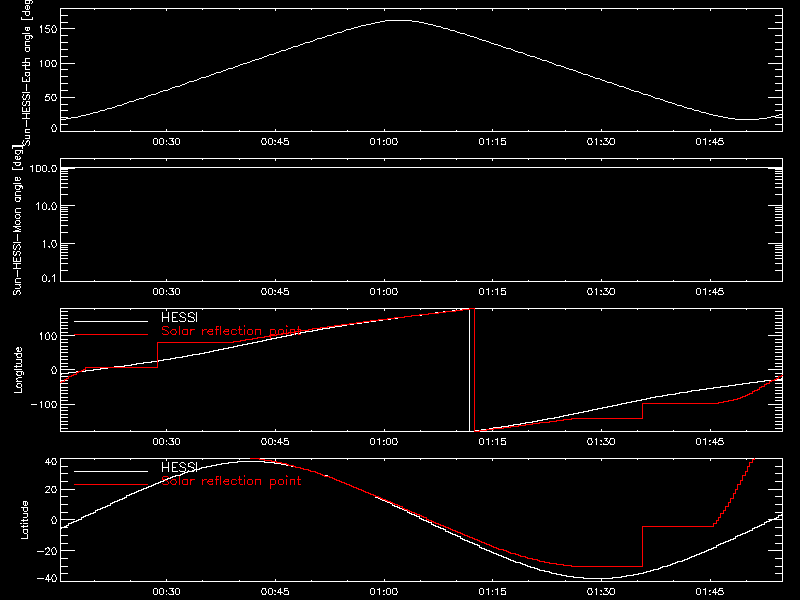Click 01:45 time label under Earth angle plot

[710, 141]
